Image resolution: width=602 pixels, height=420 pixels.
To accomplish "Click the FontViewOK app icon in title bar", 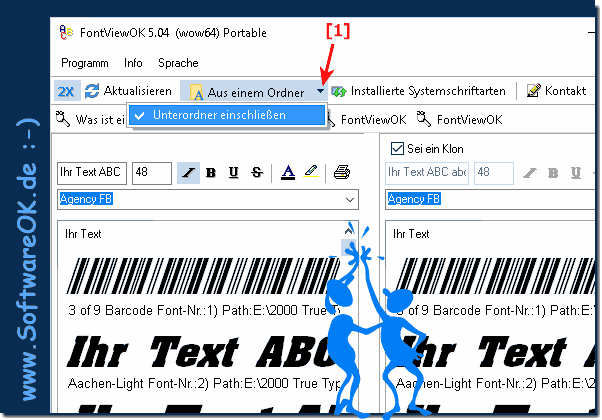I will [x=66, y=33].
